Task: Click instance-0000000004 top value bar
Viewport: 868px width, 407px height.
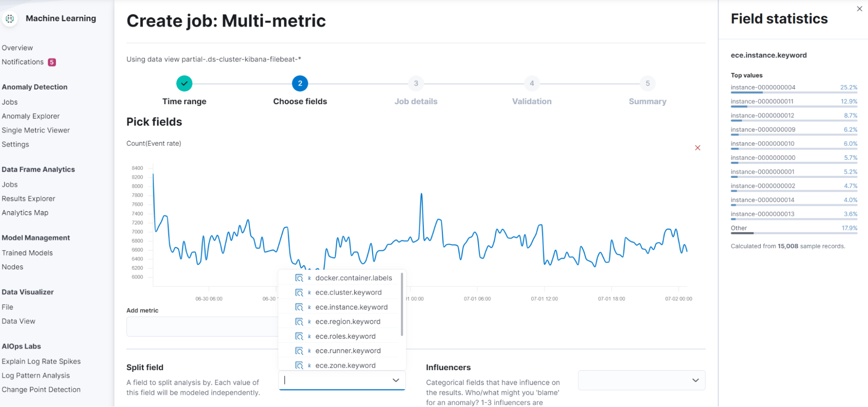Action: pos(794,92)
